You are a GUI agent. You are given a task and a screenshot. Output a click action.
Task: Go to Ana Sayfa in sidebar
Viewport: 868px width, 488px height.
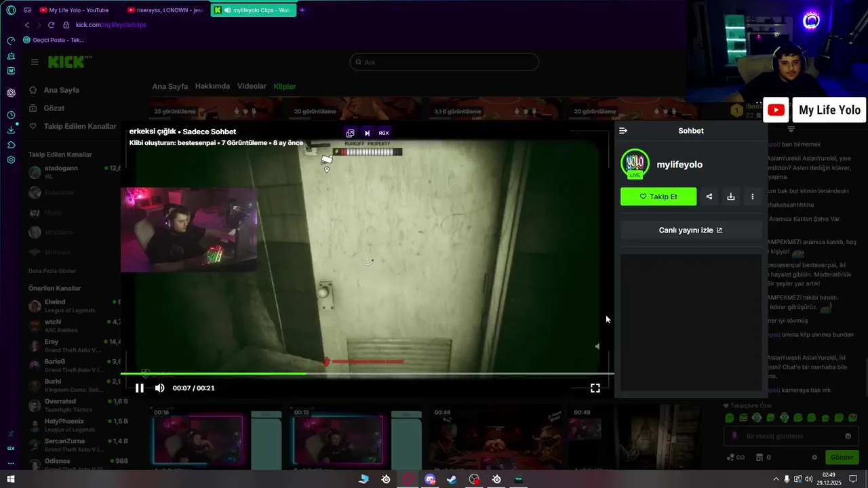coord(54,90)
